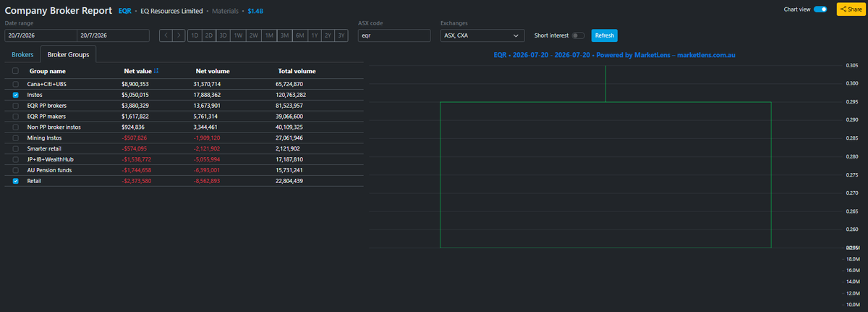Click the 120,763,282 total volume cell

[x=292, y=95]
